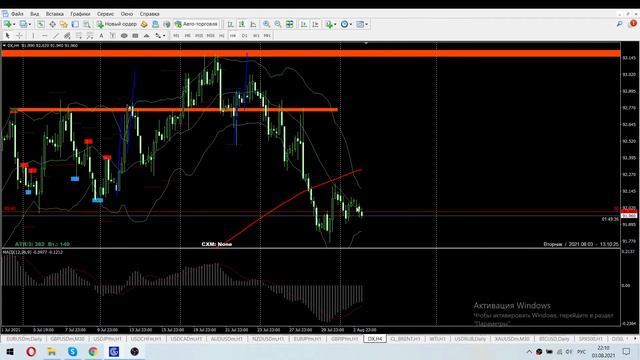
Task: Open the Navigator panel icon
Action: point(64,24)
